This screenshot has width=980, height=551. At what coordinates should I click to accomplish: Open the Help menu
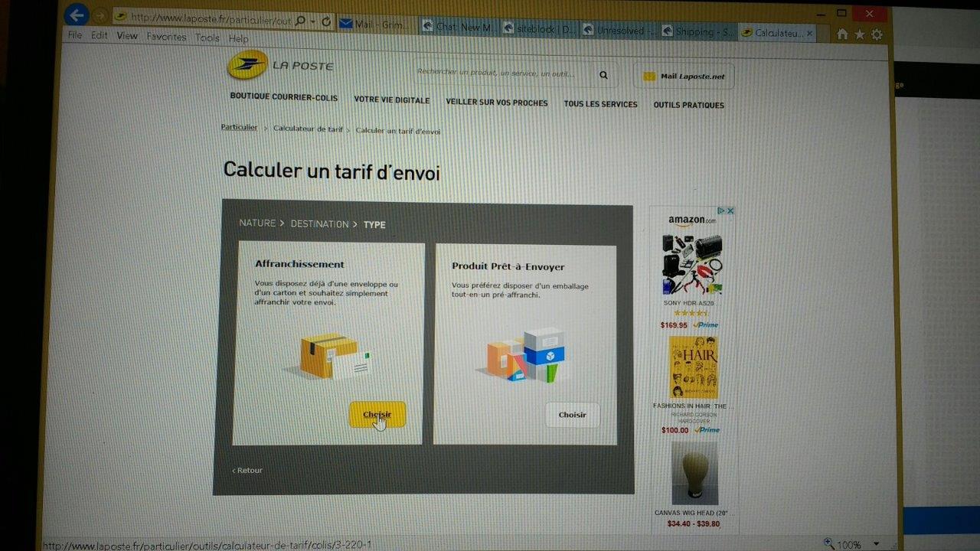(x=238, y=38)
